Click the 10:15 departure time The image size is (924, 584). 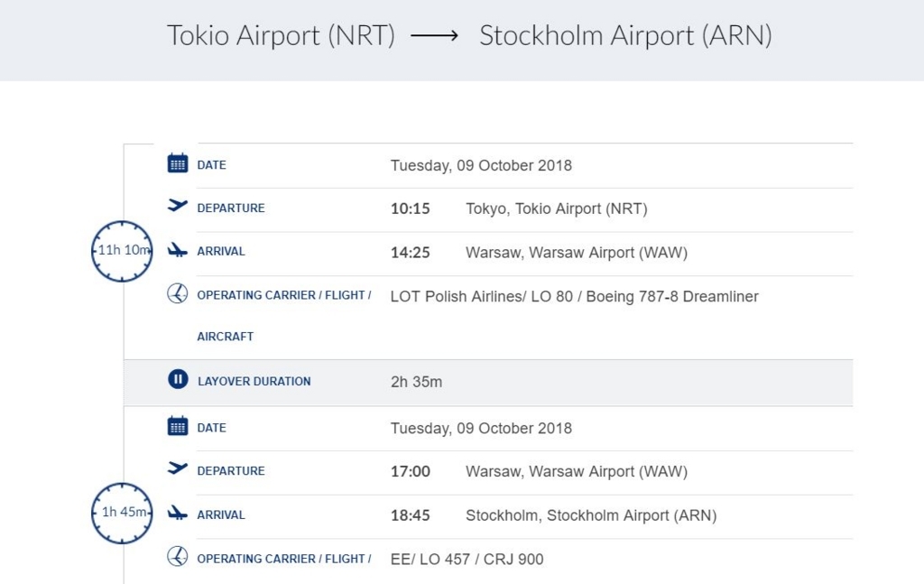pos(410,209)
